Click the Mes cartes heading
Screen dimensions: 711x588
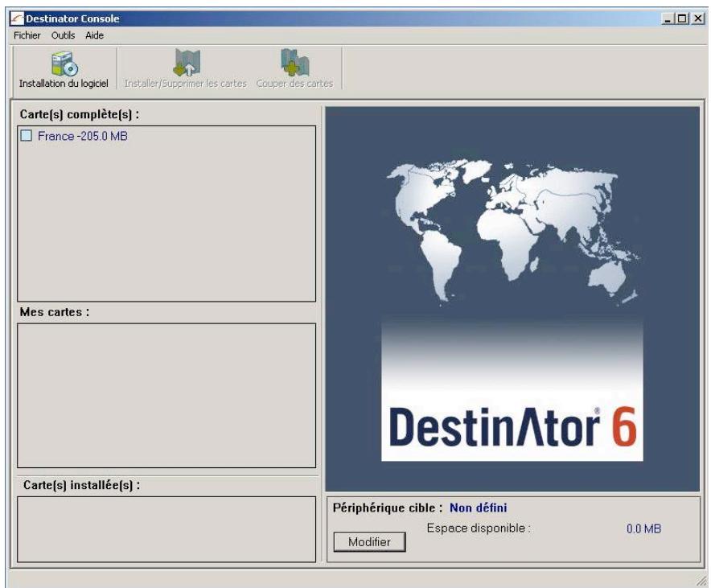(x=55, y=312)
